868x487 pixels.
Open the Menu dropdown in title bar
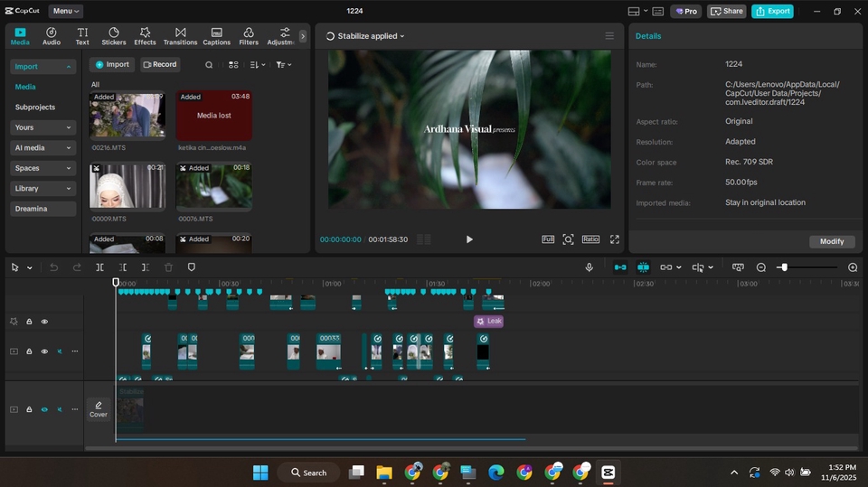pos(64,11)
